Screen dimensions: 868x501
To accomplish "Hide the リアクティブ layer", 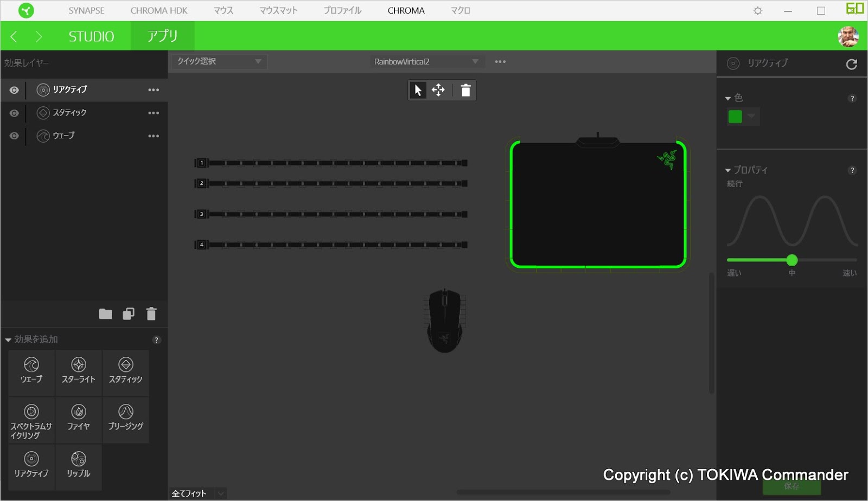I will coord(13,90).
